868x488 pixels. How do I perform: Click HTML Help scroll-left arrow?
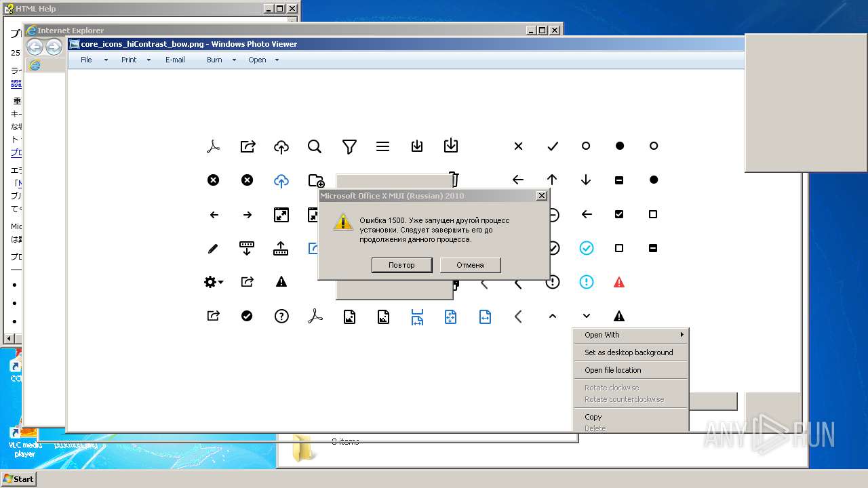(9, 338)
